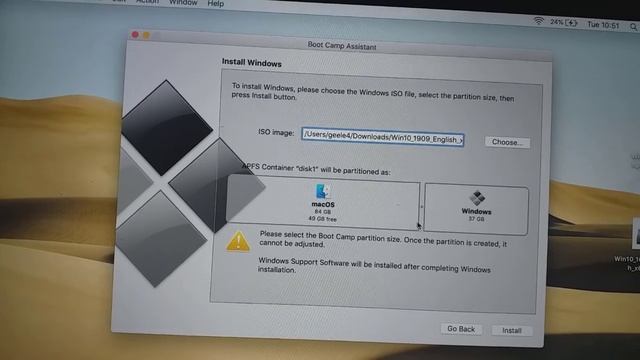Open the Action menu
This screenshot has height=360, width=640.
click(x=147, y=2)
